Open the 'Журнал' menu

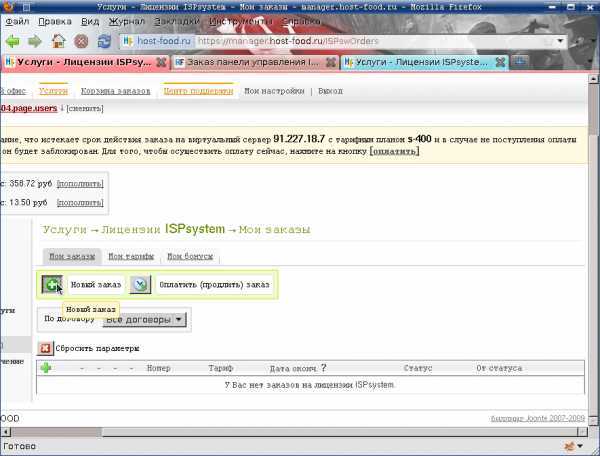click(126, 20)
